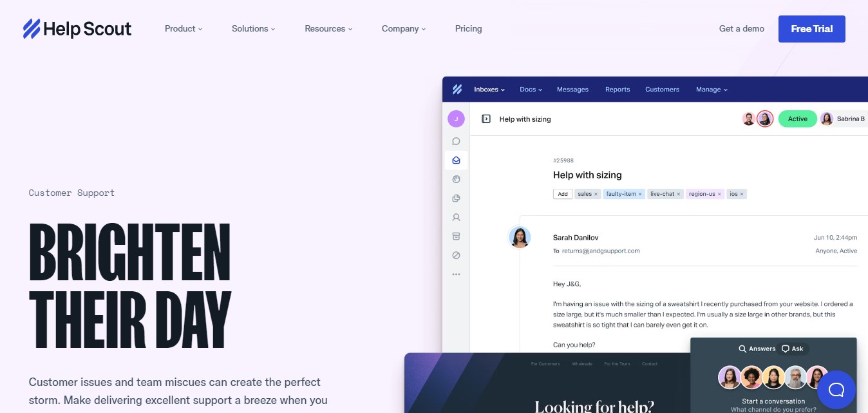Go to the Pricing page
The width and height of the screenshot is (868, 413).
[468, 28]
